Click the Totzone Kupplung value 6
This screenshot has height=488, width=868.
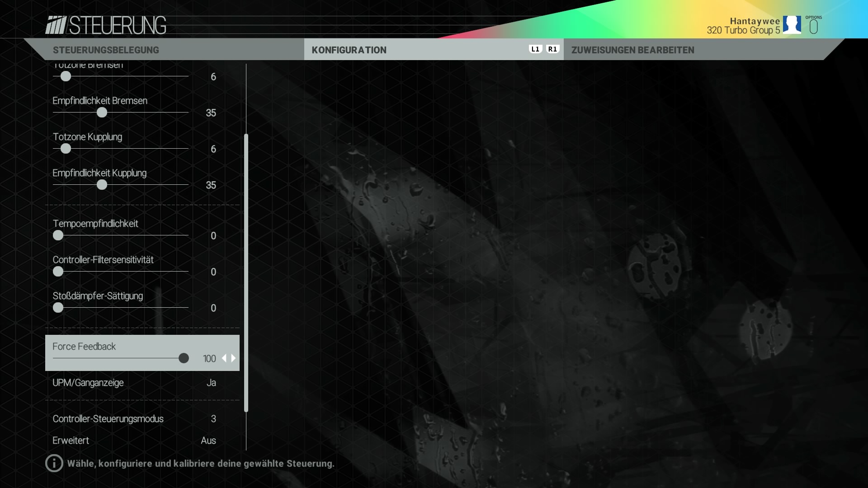pyautogui.click(x=213, y=149)
